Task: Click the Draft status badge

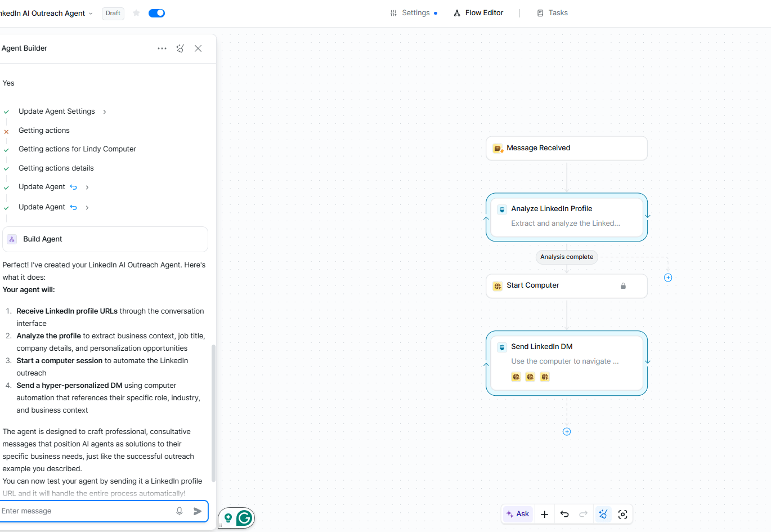Action: [x=113, y=13]
